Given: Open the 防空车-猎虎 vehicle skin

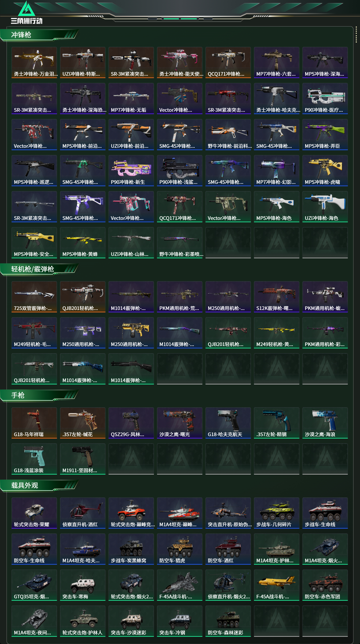Looking at the screenshot, I should (180, 549).
